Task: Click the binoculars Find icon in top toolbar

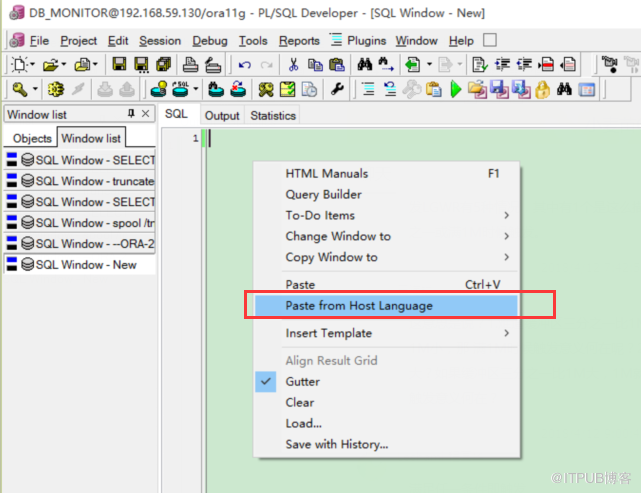Action: click(x=365, y=64)
